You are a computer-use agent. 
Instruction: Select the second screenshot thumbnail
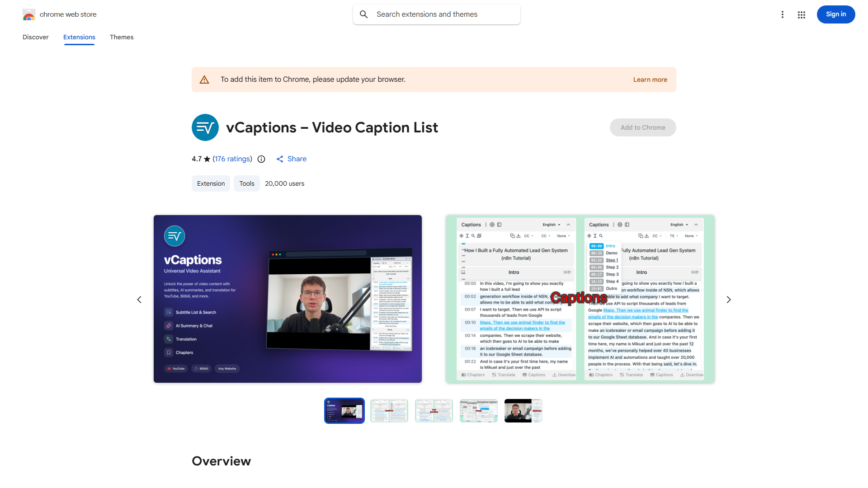(x=389, y=411)
